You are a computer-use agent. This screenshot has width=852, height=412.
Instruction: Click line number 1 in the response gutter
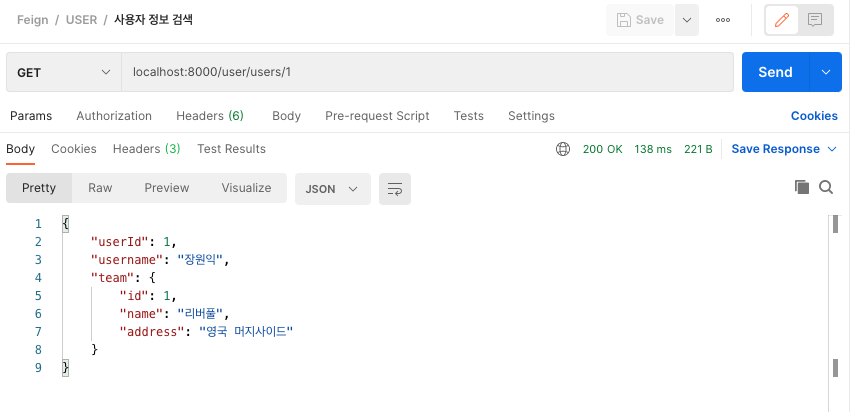38,224
